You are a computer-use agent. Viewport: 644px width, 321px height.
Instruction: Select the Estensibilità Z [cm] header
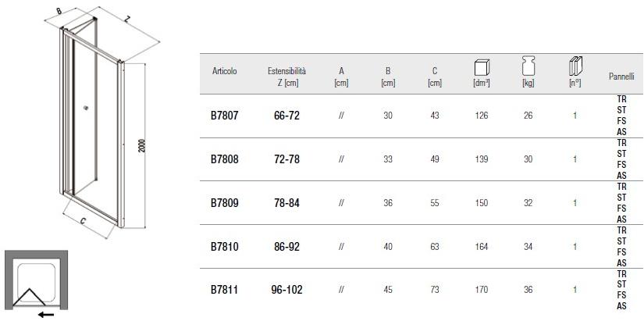tap(287, 77)
